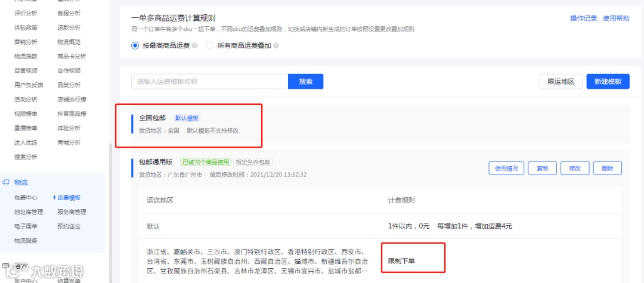
Task: Open 包裹中心 under 物流
Action: 26,198
